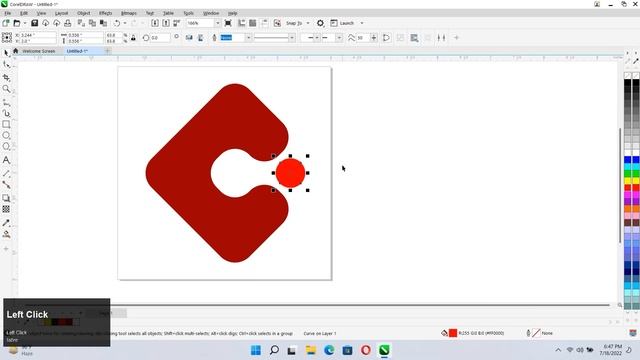The height and width of the screenshot is (360, 640).
Task: Toggle mirror vertically button
Action: [200, 38]
